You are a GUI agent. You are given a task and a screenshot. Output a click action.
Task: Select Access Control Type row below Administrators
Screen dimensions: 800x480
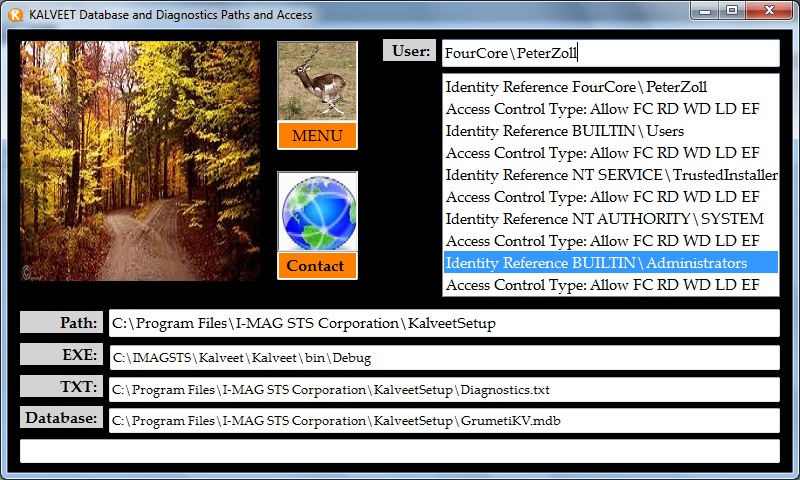click(x=610, y=284)
